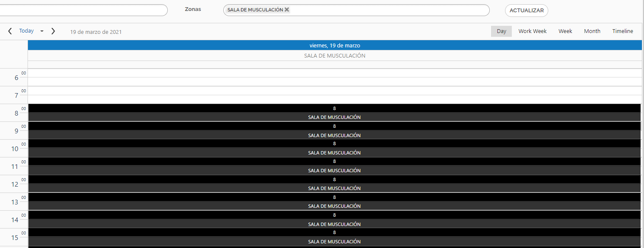Click the Zonas label
Viewport: 644px width, 248px height.
pyautogui.click(x=193, y=9)
